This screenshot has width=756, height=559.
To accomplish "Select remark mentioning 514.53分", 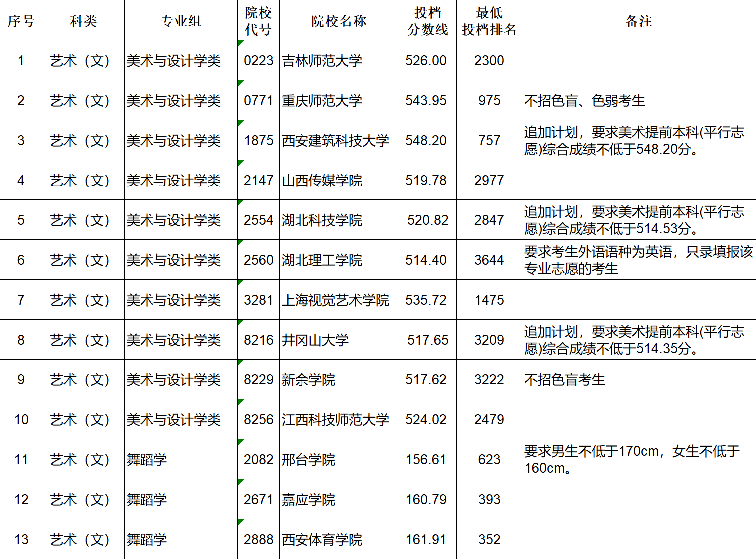I will 639,220.
